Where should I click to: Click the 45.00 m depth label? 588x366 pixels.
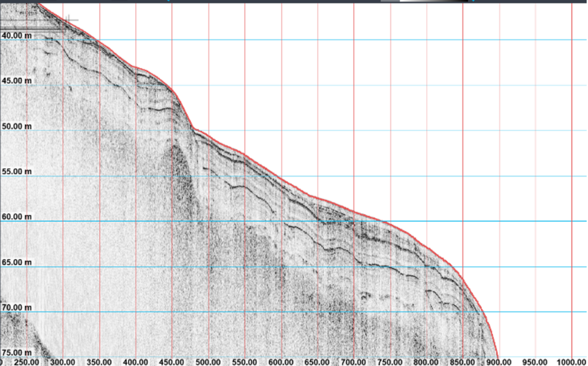click(17, 81)
